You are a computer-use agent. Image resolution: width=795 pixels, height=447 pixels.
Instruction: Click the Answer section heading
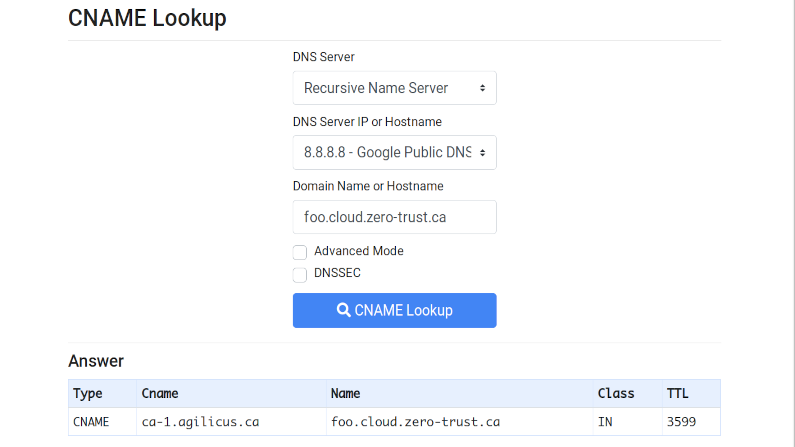tap(96, 361)
